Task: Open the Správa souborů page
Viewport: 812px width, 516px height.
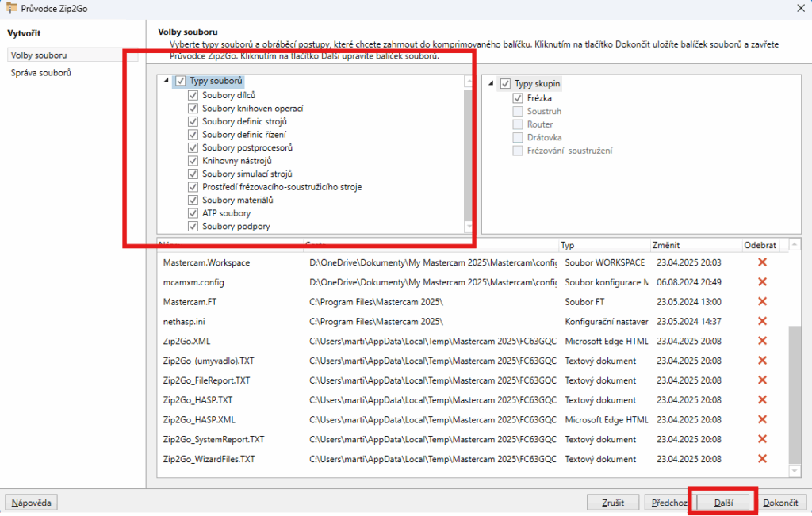Action: point(40,73)
